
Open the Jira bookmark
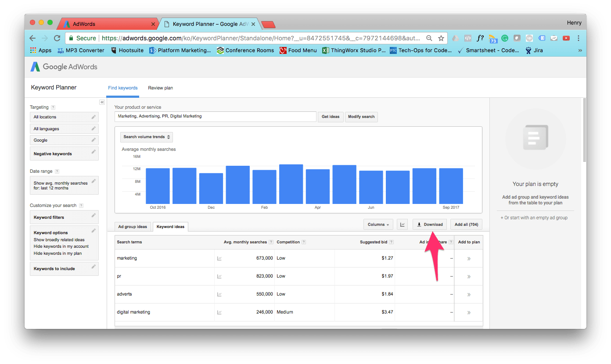[x=534, y=50]
